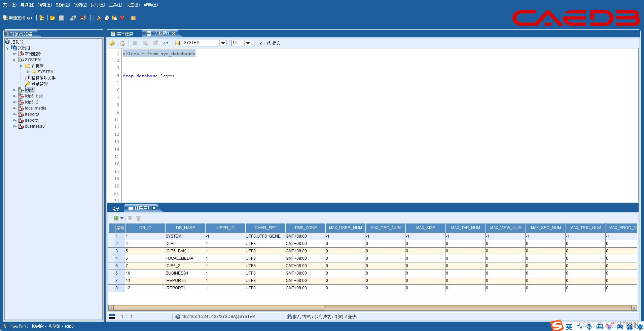Click the red X delete icon in toolbar
Screen dimensions: 644x331
(x=122, y=18)
